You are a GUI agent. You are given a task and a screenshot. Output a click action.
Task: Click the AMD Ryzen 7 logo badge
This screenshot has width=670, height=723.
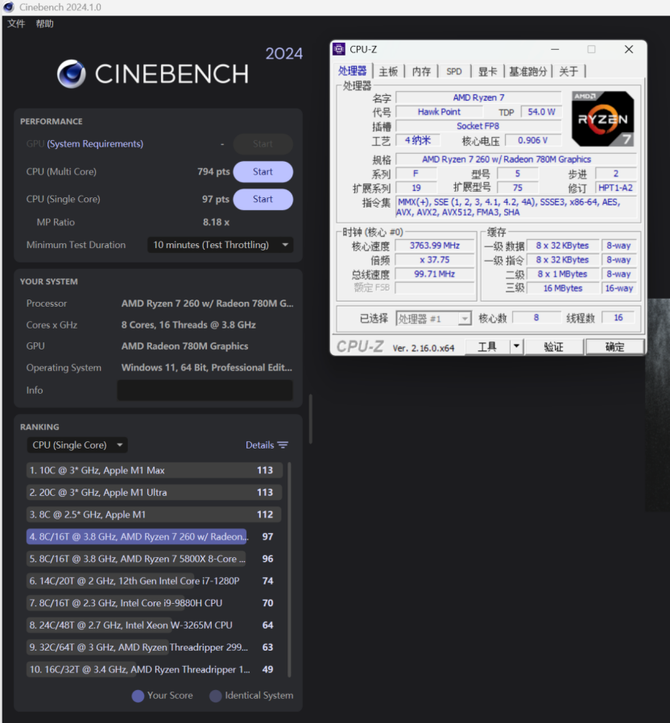(602, 119)
